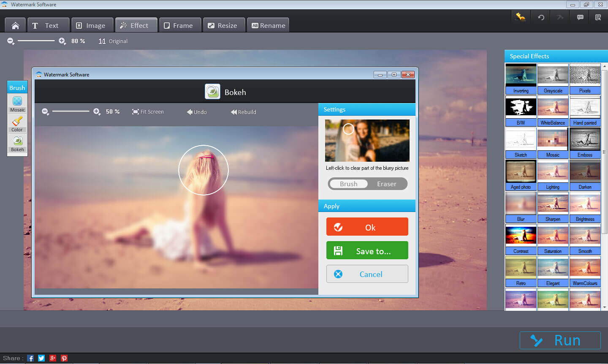The width and height of the screenshot is (608, 364).
Task: Open the feedback chat bubble icon
Action: pos(580,17)
